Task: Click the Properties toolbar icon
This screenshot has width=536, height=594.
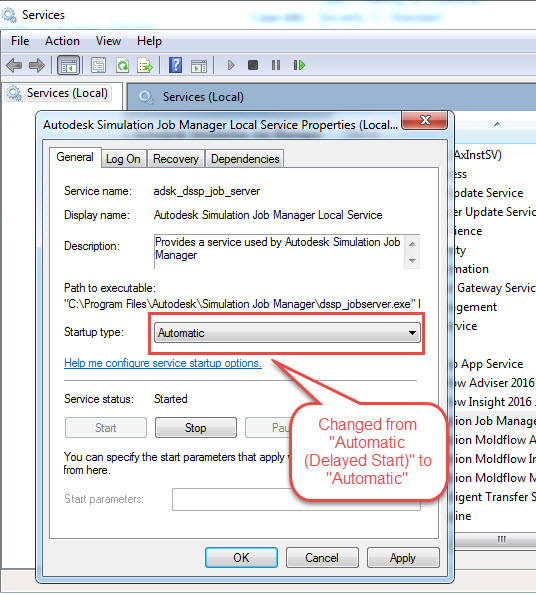Action: coord(98,65)
